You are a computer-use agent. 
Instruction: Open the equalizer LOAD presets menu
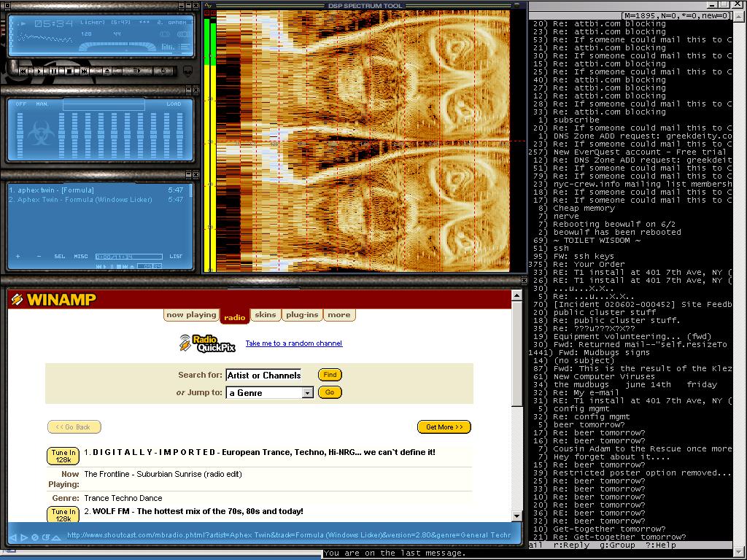click(174, 104)
